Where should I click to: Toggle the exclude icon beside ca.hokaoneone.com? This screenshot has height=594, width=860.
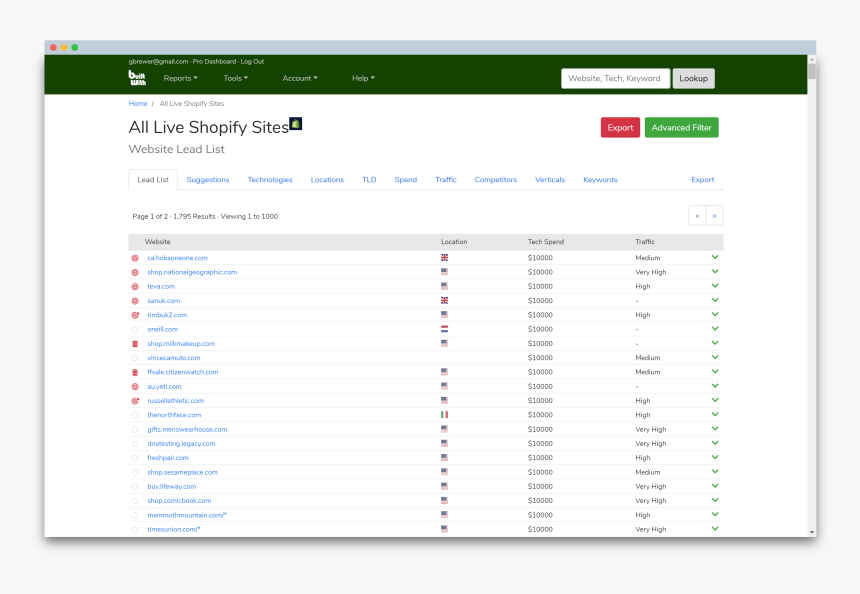tap(138, 257)
